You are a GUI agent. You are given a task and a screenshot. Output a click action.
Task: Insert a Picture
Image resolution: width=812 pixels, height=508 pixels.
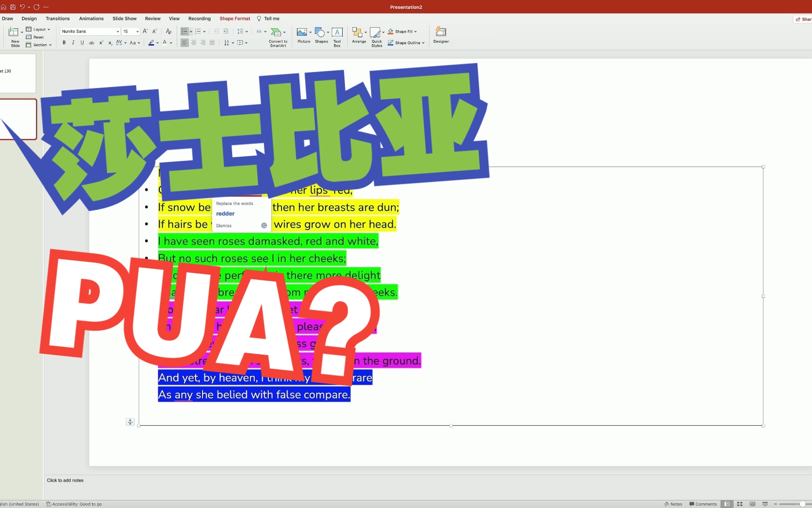pyautogui.click(x=304, y=35)
